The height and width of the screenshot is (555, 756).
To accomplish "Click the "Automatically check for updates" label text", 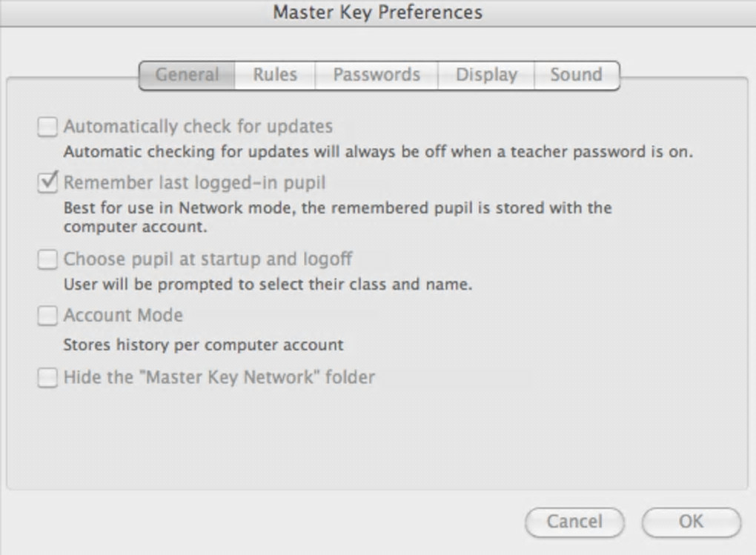I will [198, 127].
